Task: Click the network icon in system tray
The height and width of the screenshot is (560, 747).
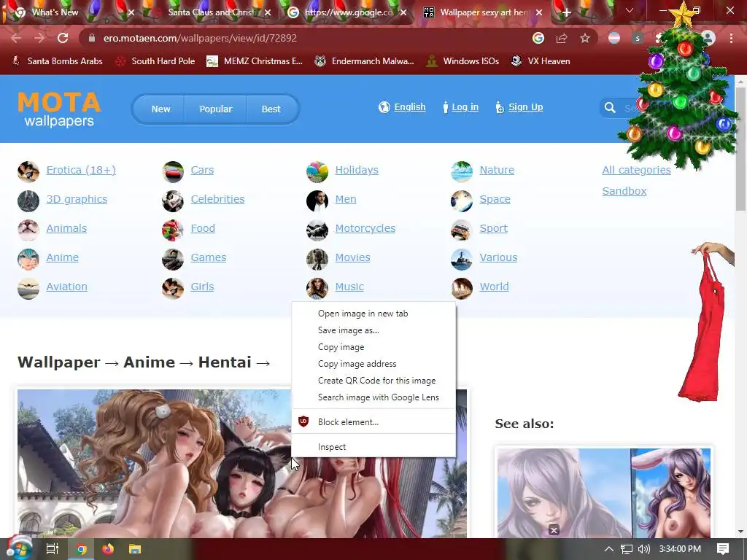Action: pyautogui.click(x=627, y=549)
